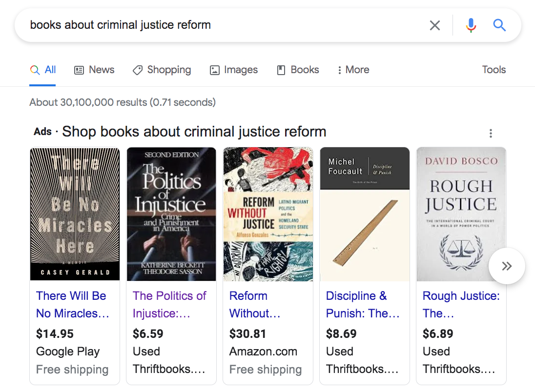
Task: Follow 'Discipline & Punish: The…' link
Action: [x=363, y=304]
